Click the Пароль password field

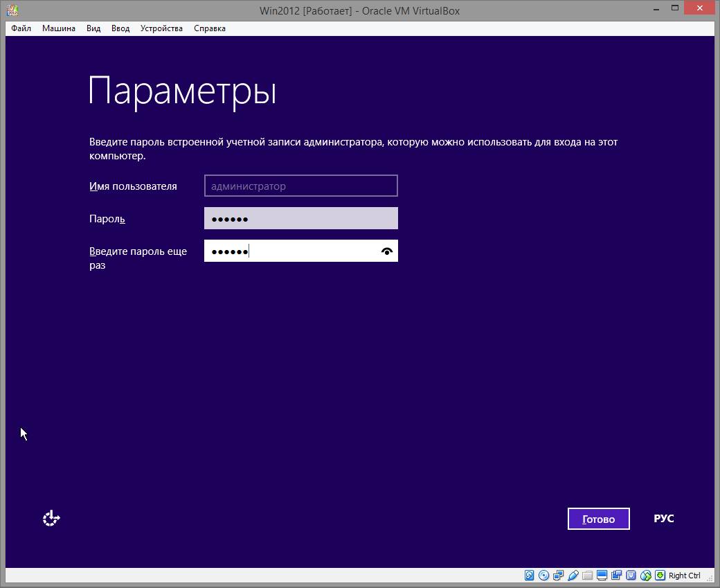tap(300, 218)
